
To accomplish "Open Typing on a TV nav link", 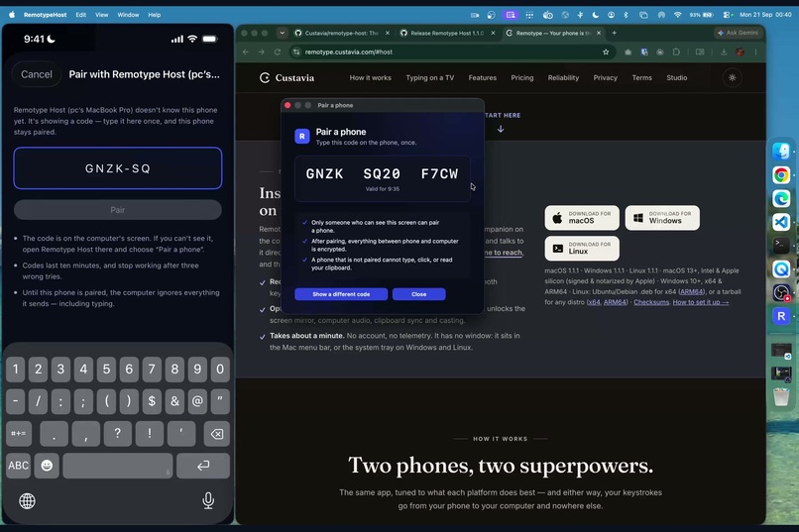I will (x=429, y=78).
